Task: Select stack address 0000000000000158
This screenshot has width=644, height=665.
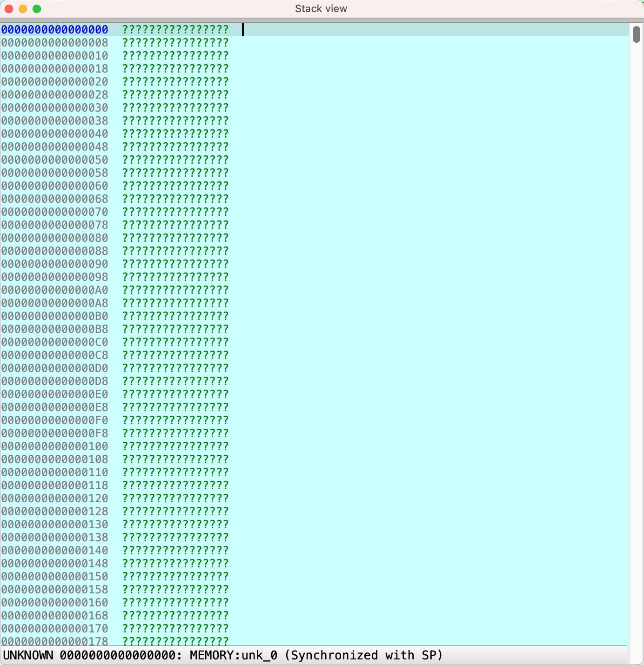Action: [55, 590]
